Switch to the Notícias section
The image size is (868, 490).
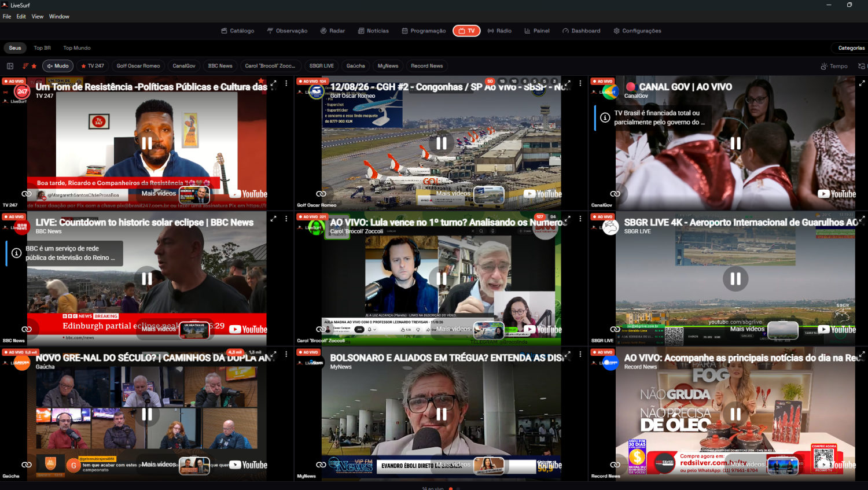coord(373,31)
